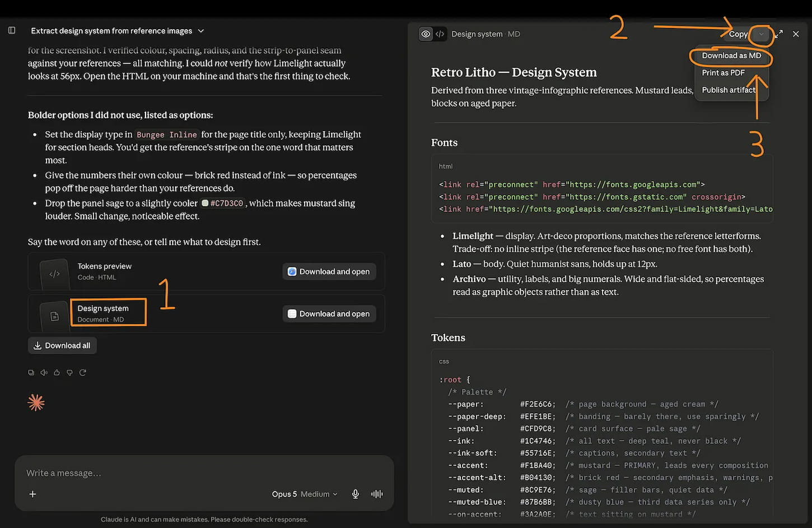Image resolution: width=812 pixels, height=528 pixels.
Task: Click the 'Tokens' section heading
Action: [448, 337]
